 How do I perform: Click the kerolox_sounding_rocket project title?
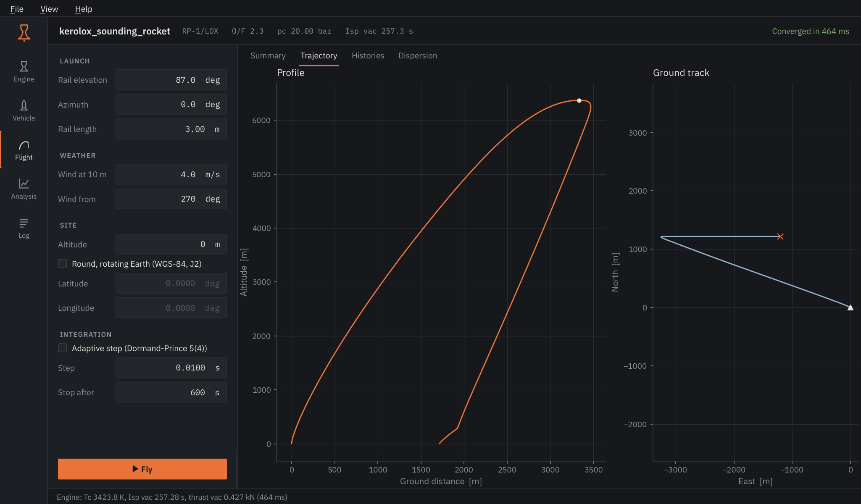115,31
